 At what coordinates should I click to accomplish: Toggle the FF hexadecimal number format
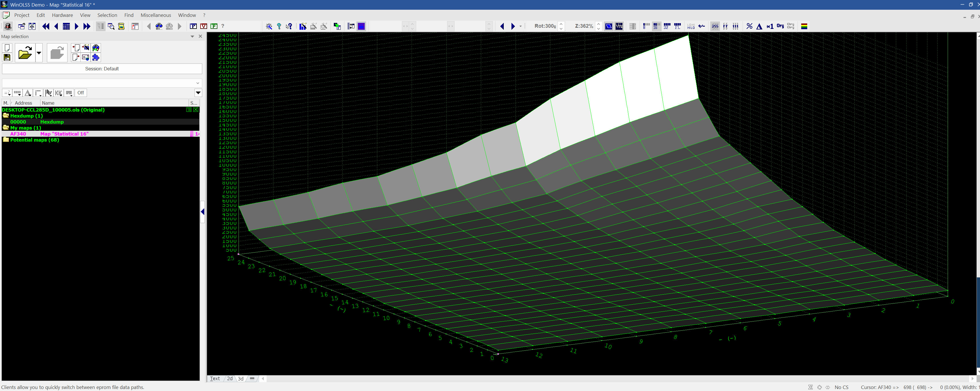[x=725, y=26]
